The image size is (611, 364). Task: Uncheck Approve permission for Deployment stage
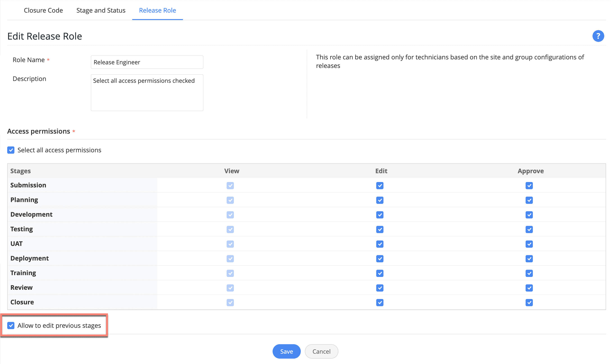tap(529, 258)
